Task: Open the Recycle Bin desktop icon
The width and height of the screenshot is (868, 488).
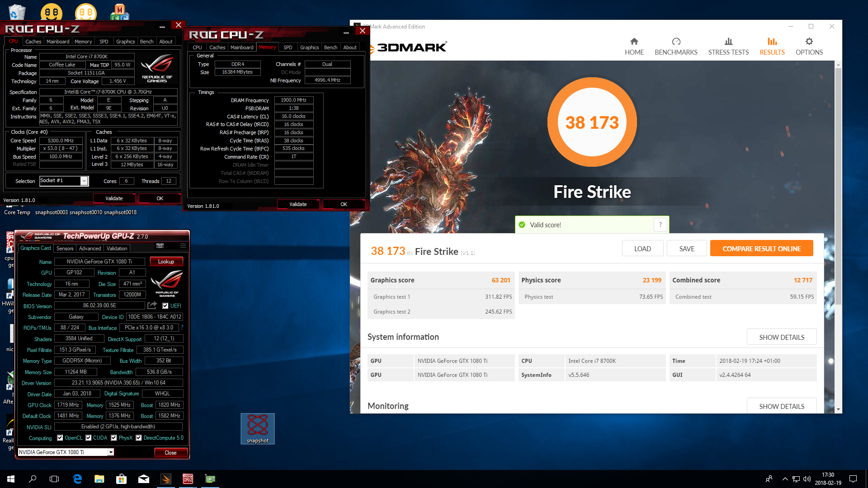Action: point(16,11)
